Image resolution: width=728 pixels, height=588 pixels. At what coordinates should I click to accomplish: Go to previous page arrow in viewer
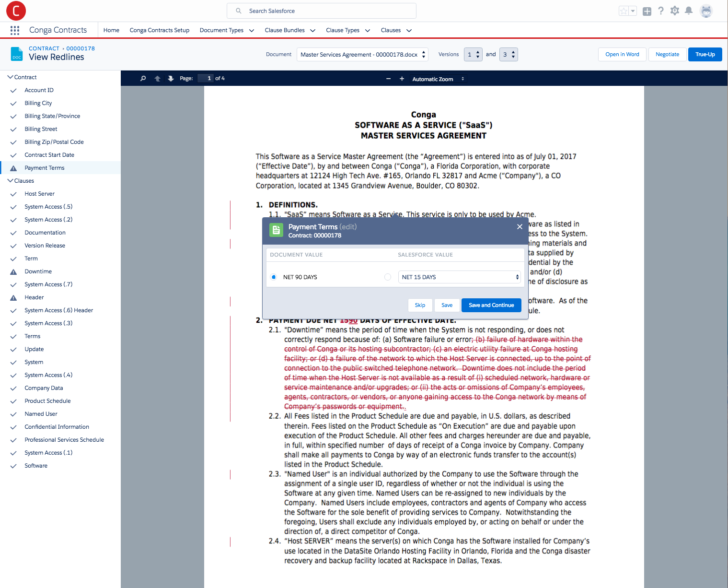pos(157,79)
